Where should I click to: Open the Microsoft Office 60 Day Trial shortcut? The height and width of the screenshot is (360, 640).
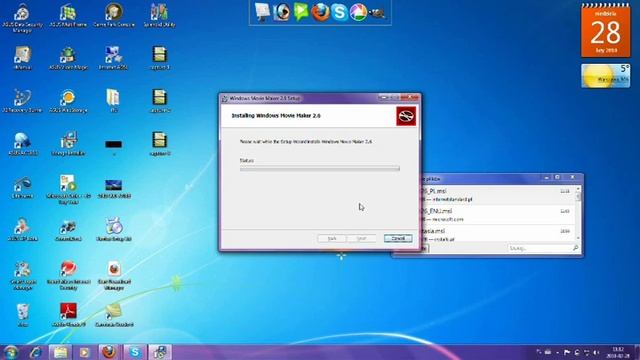pyautogui.click(x=68, y=189)
